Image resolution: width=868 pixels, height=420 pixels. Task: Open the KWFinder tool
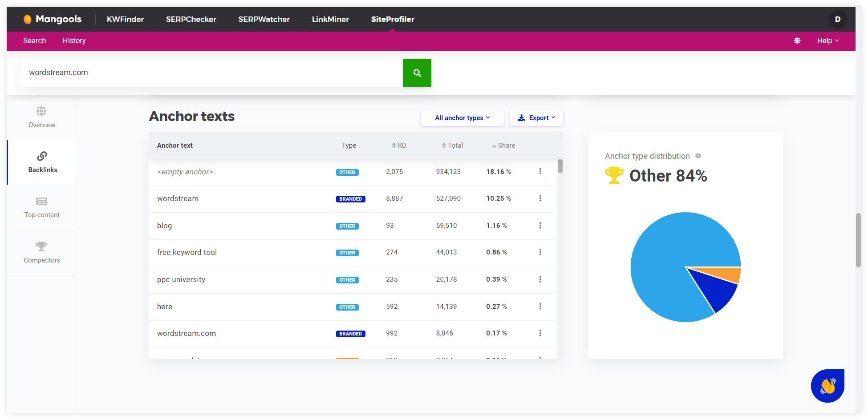tap(125, 19)
